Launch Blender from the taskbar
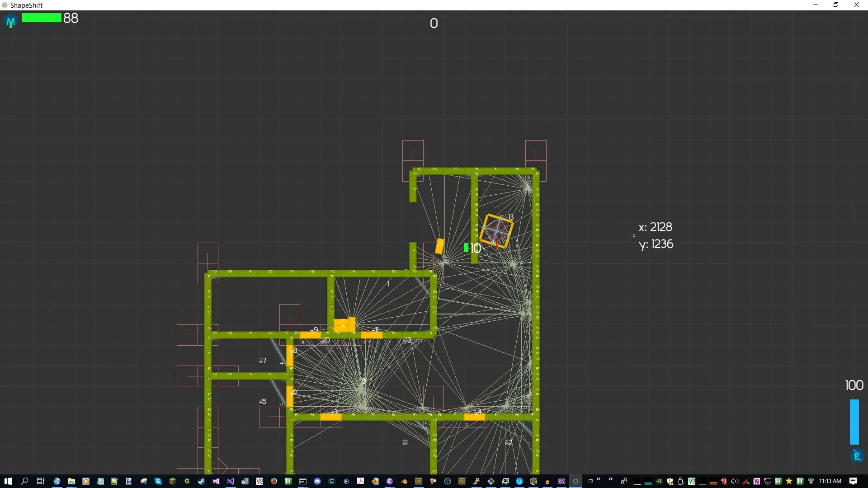 click(x=404, y=481)
